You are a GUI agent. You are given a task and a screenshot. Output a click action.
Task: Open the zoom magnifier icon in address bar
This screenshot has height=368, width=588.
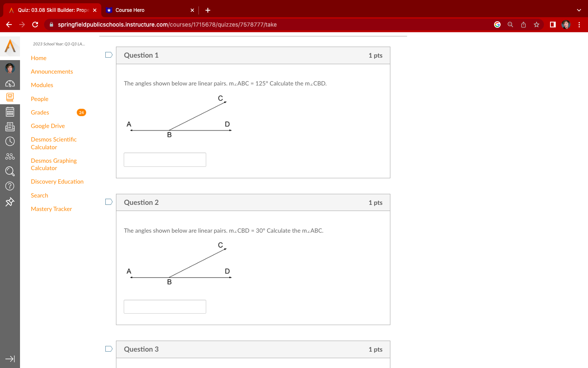click(510, 25)
